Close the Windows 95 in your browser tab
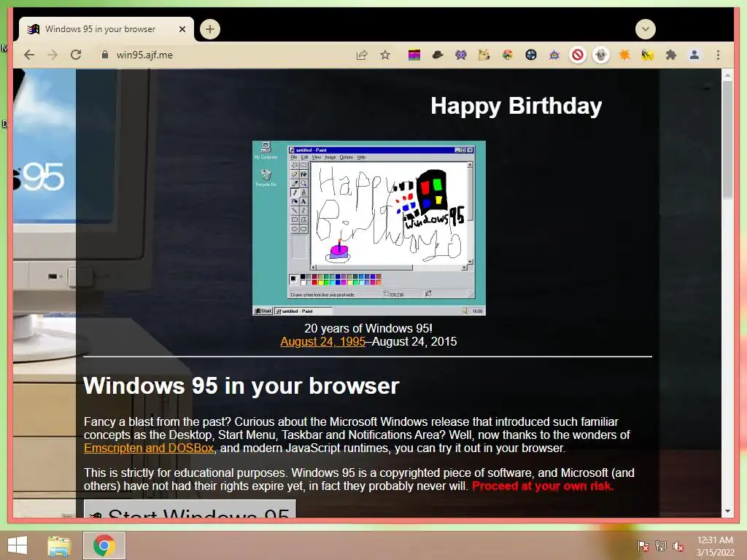 (x=182, y=29)
